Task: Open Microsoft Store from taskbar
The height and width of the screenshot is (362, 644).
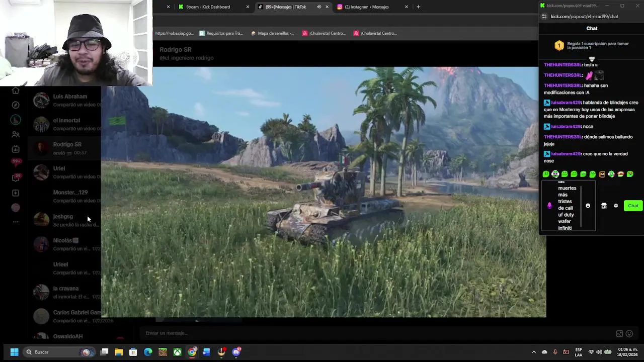Action: pyautogui.click(x=133, y=352)
